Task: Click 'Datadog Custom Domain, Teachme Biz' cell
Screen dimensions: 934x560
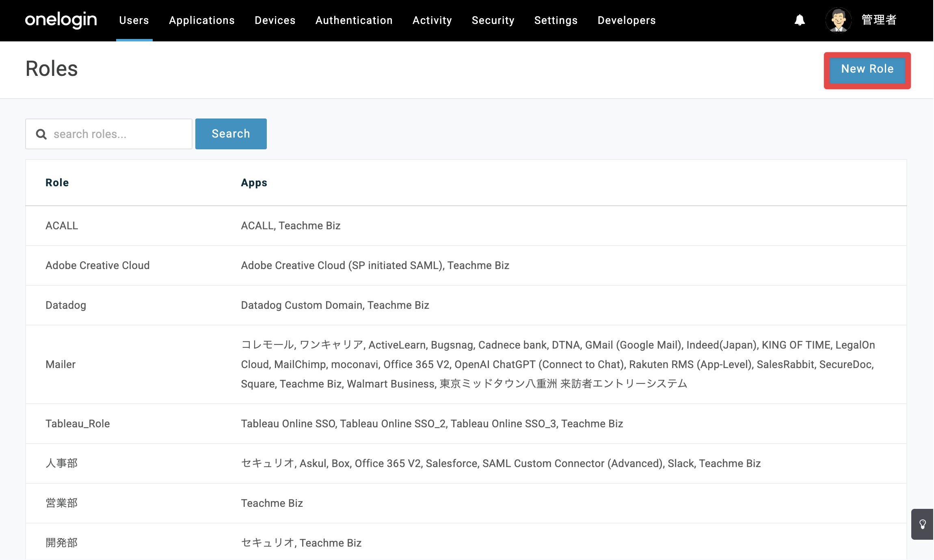Action: 335,305
